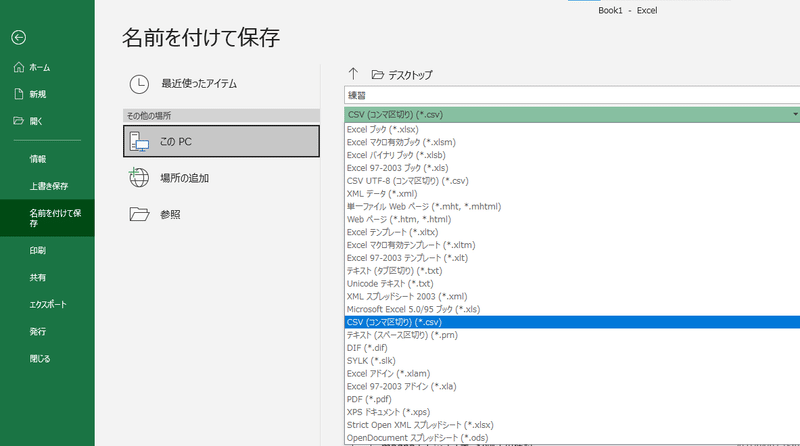Choose テキスト (スペース区切り) (*.prn) format

coord(402,335)
